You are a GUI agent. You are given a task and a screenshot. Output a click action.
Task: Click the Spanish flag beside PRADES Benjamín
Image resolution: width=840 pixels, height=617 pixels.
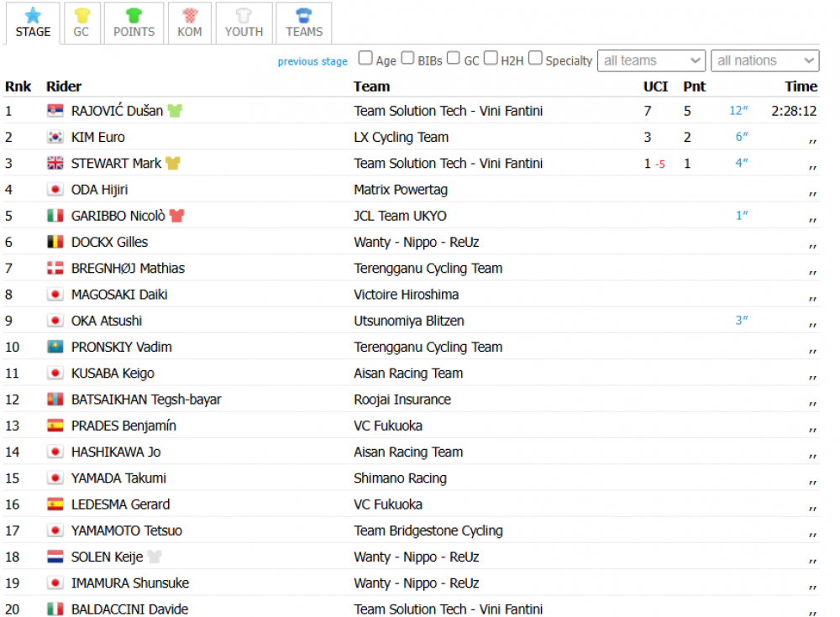click(55, 426)
